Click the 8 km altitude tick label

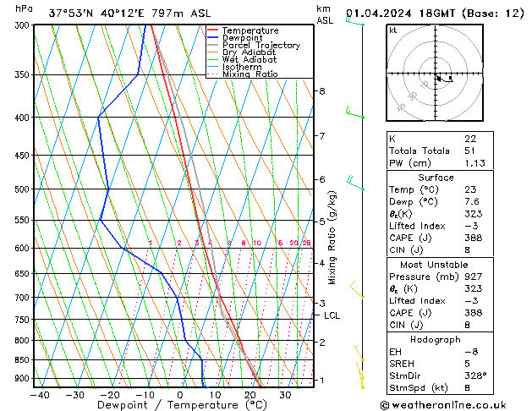[322, 91]
